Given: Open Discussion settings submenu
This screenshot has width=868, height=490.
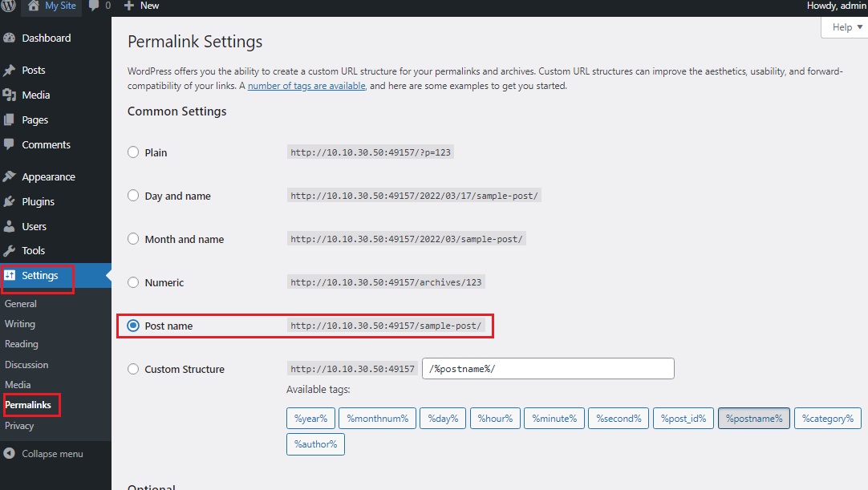Looking at the screenshot, I should click(x=26, y=365).
